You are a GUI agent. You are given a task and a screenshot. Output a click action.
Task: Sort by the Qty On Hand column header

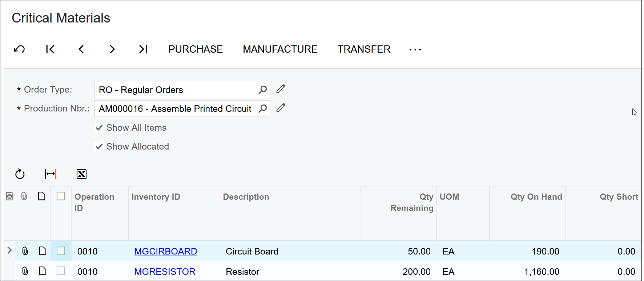coord(536,197)
